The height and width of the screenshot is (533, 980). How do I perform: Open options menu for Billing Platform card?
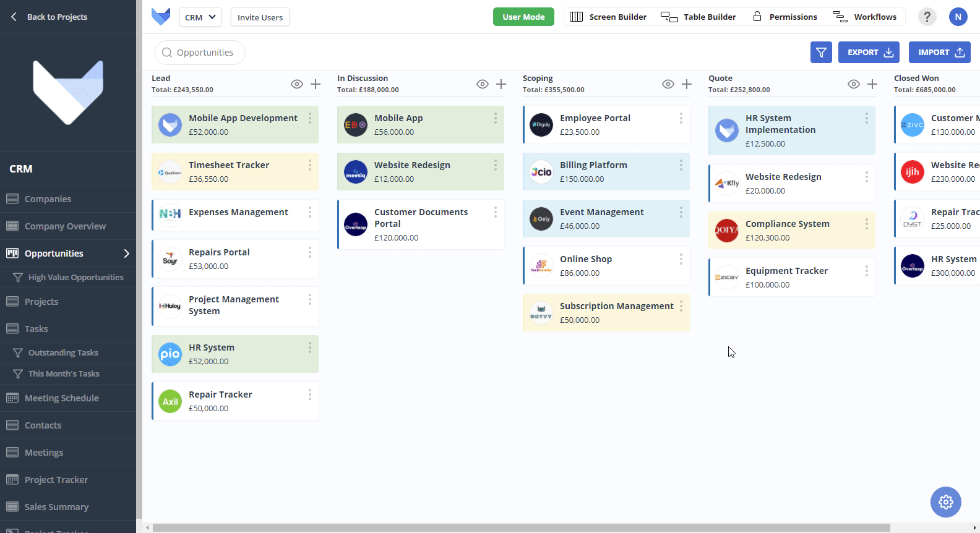pyautogui.click(x=681, y=165)
